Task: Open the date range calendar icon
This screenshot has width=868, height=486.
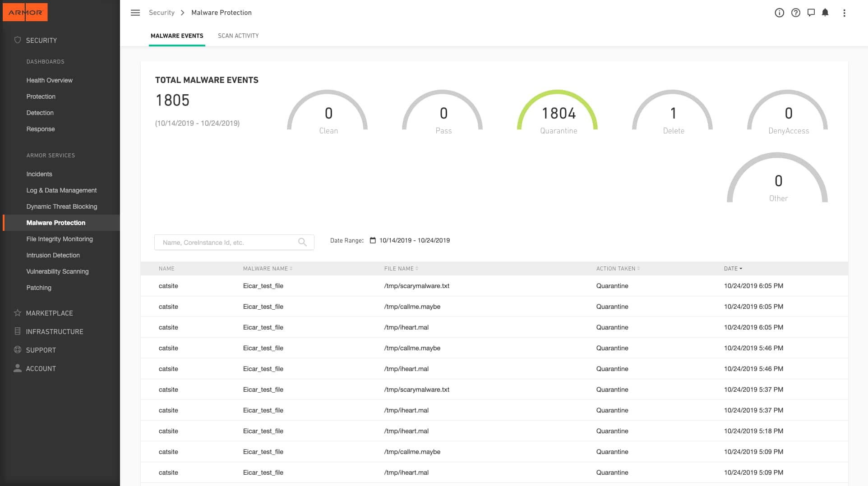Action: pyautogui.click(x=373, y=240)
